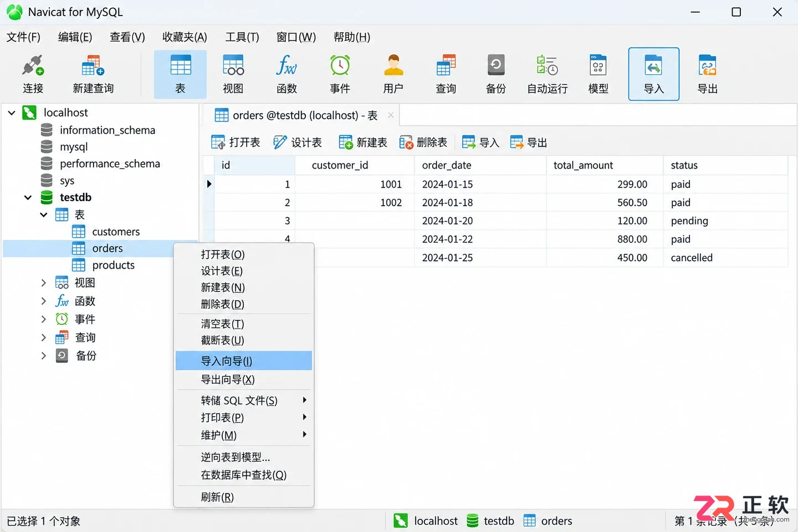This screenshot has height=532, width=798.
Task: Click 打开表 in the object toolbar
Action: (x=236, y=142)
